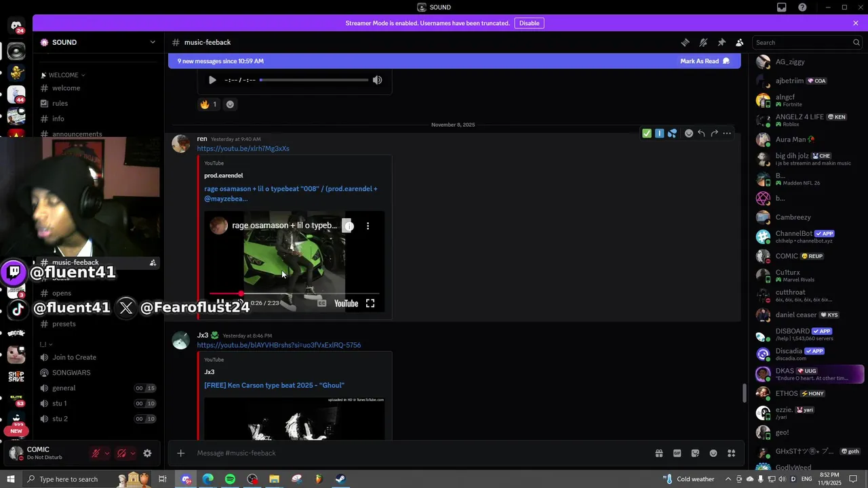This screenshot has height=488, width=868.
Task: Click the attachment plus button
Action: pyautogui.click(x=181, y=453)
